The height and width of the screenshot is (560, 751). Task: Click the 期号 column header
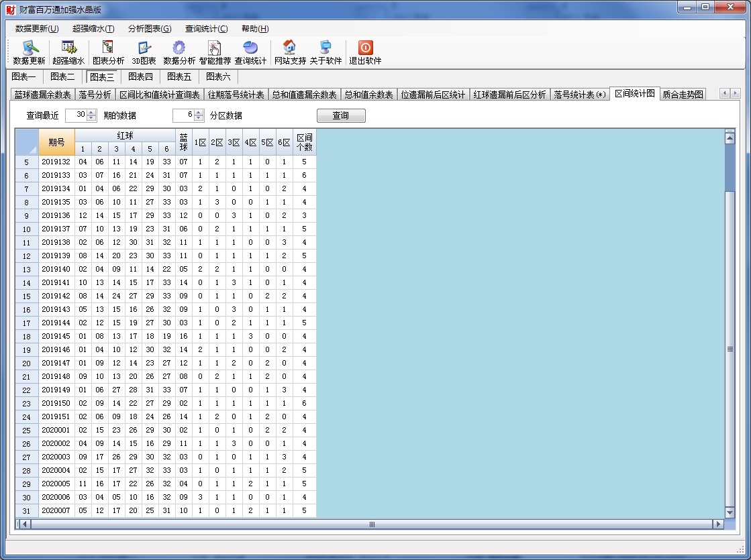click(56, 142)
